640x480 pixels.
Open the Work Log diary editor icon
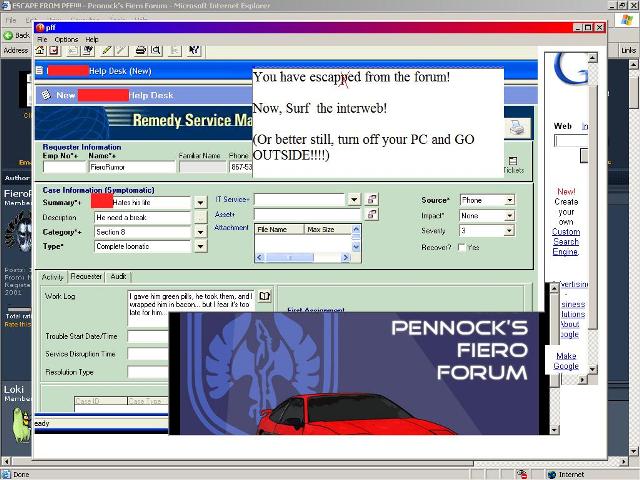[x=265, y=297]
